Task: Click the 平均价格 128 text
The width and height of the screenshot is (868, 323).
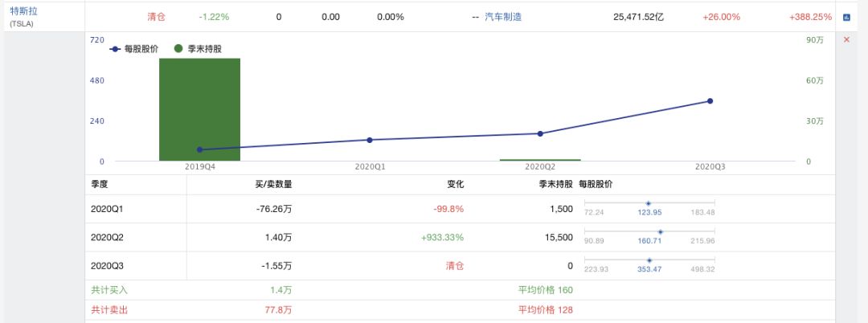Action: tap(545, 310)
